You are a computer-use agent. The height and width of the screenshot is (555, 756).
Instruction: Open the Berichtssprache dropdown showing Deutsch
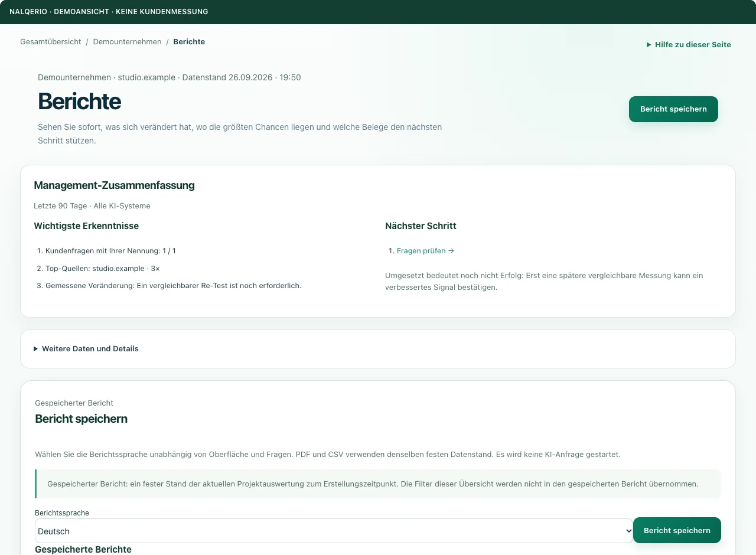point(334,531)
